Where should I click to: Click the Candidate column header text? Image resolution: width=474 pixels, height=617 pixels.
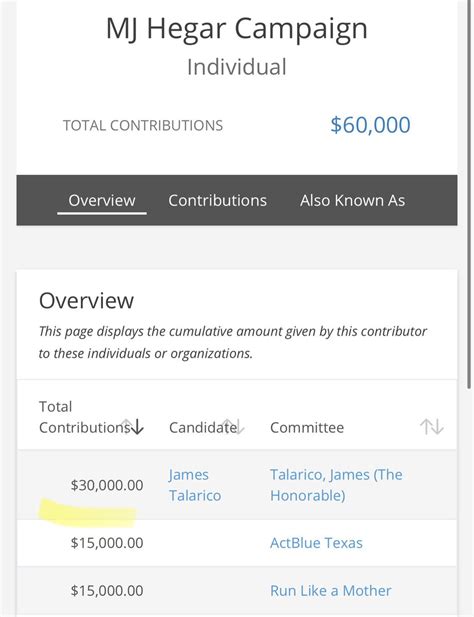[x=203, y=427]
